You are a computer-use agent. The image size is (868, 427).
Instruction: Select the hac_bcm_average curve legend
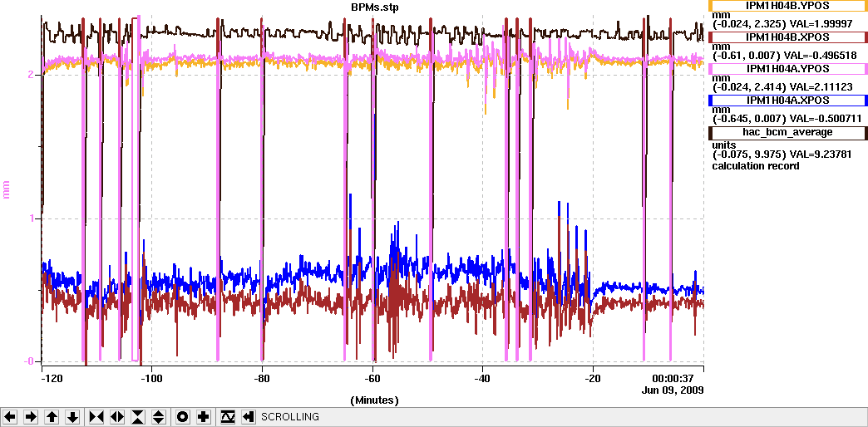click(x=787, y=131)
